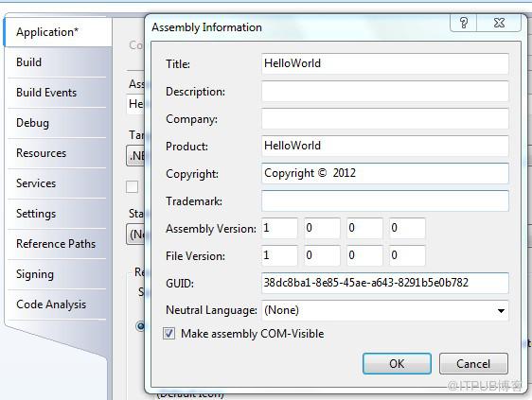Open the Services tab
532x400 pixels.
58,183
